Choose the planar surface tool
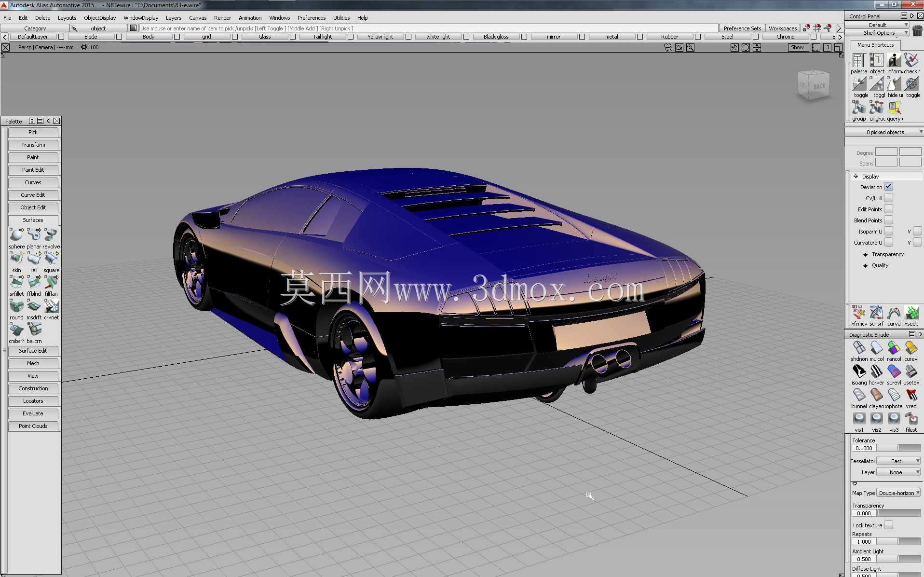The width and height of the screenshot is (924, 577). click(x=34, y=235)
